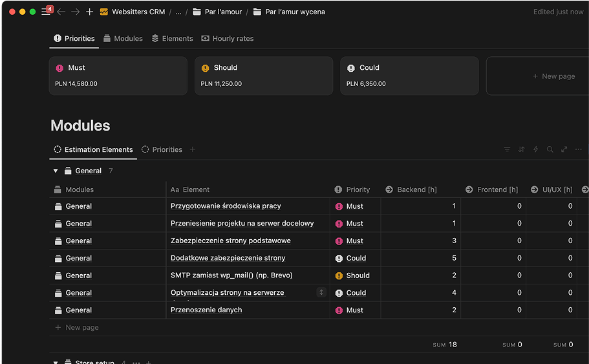The width and height of the screenshot is (589, 364).
Task: Open database in full page view
Action: [564, 149]
